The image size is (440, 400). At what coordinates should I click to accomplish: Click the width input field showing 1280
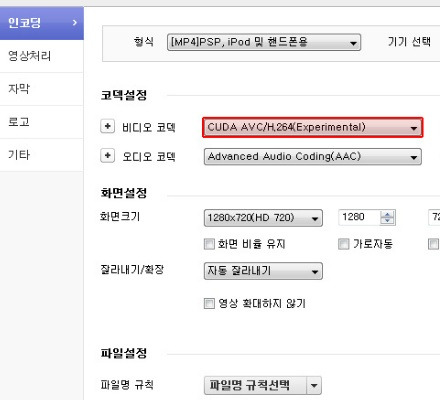359,217
